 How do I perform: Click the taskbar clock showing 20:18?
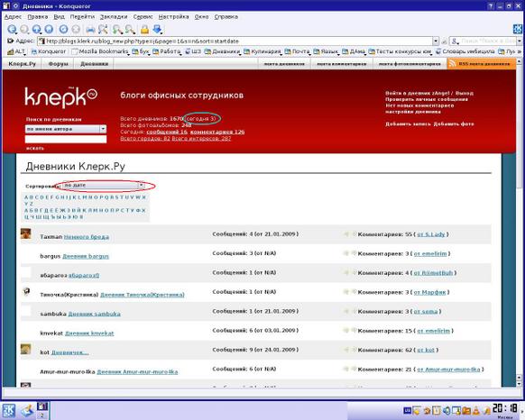coord(505,408)
